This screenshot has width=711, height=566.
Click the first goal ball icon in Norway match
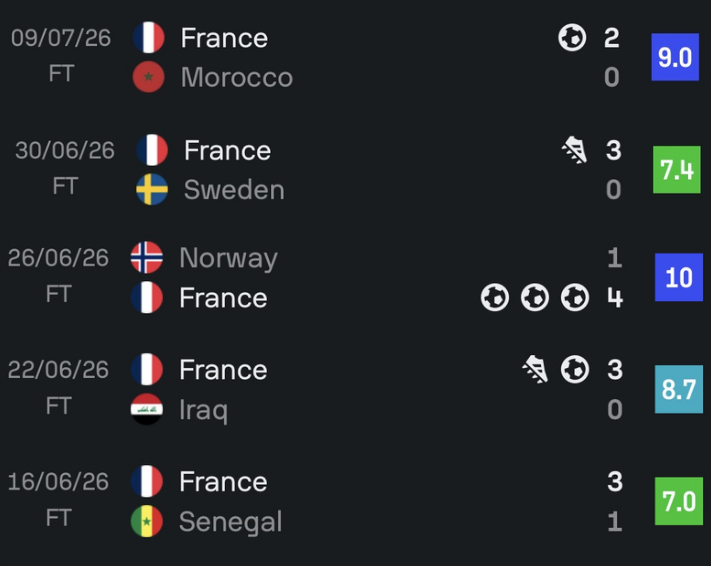click(x=495, y=298)
